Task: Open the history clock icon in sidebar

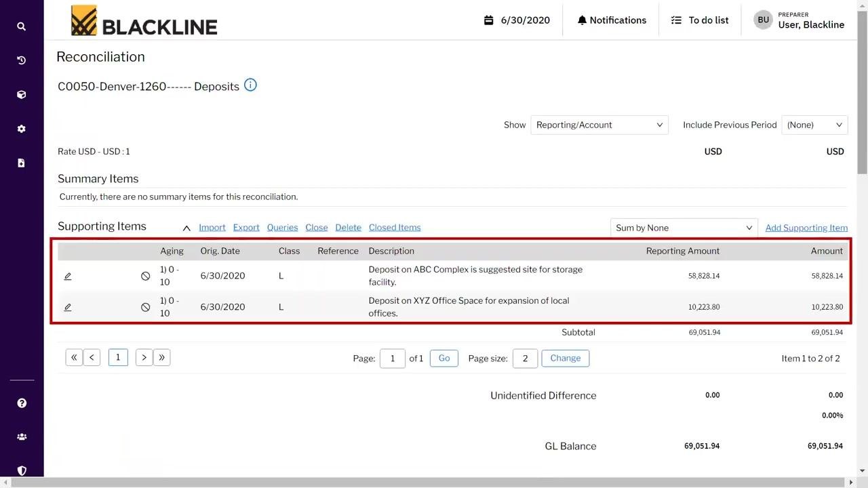Action: click(x=22, y=60)
